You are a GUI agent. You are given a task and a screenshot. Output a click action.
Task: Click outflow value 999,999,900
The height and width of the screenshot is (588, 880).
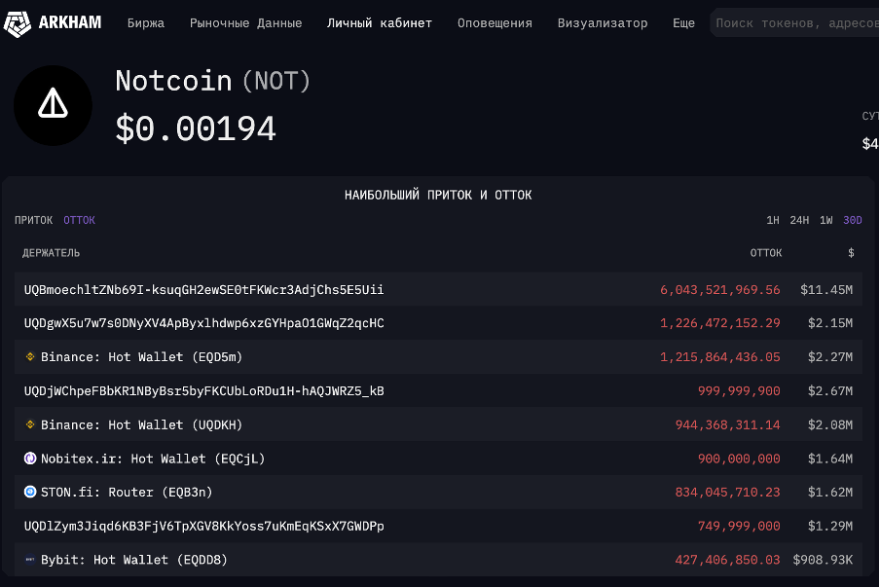(x=739, y=391)
